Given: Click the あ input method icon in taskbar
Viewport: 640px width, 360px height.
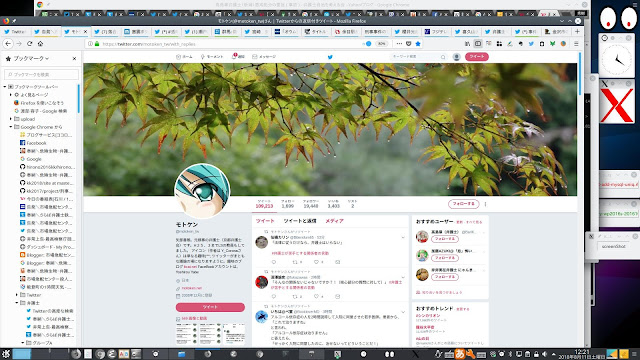Looking at the screenshot, I should tap(460, 354).
